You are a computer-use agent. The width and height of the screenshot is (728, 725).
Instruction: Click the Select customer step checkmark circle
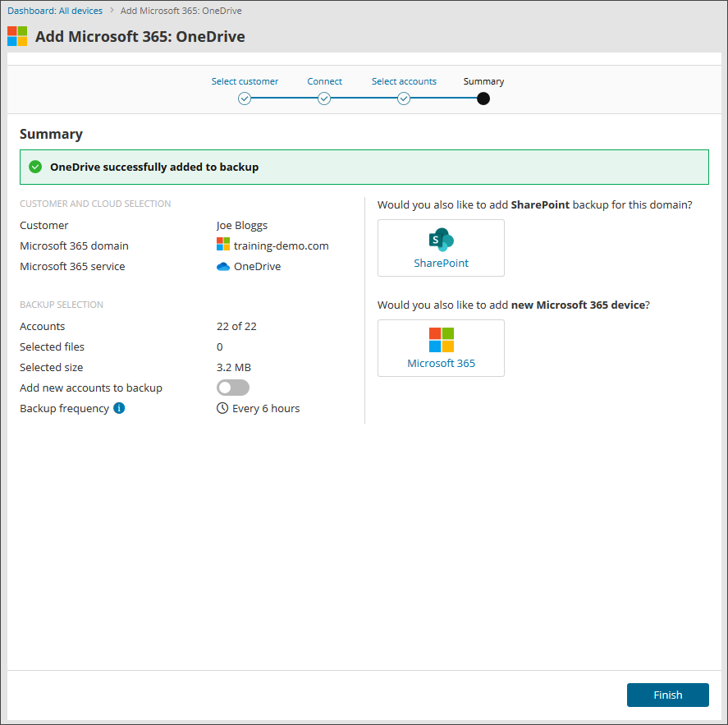245,99
